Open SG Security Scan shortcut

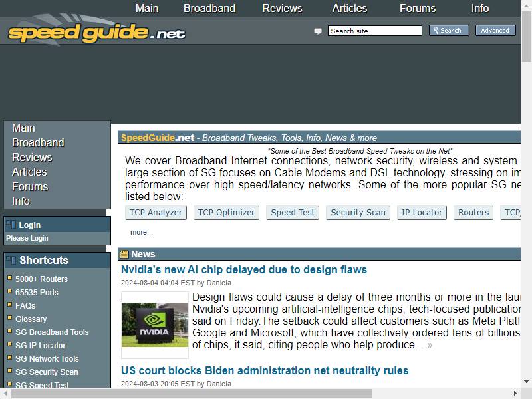tap(47, 372)
